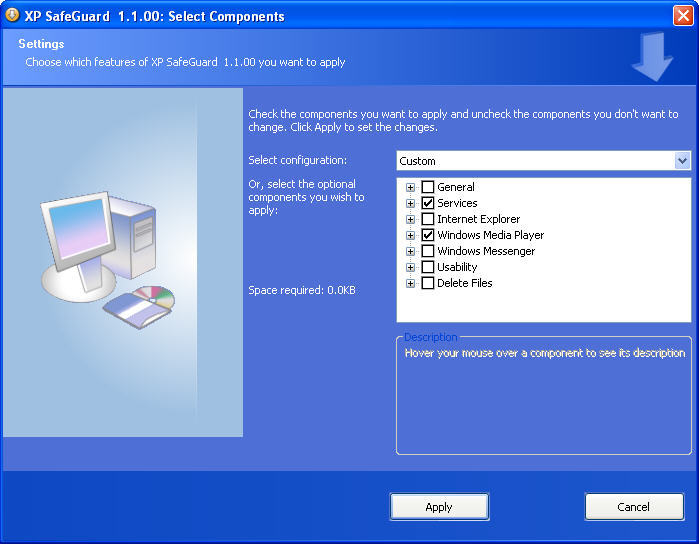
Task: Click the 'Hover your mouse over a component' text
Action: [545, 353]
